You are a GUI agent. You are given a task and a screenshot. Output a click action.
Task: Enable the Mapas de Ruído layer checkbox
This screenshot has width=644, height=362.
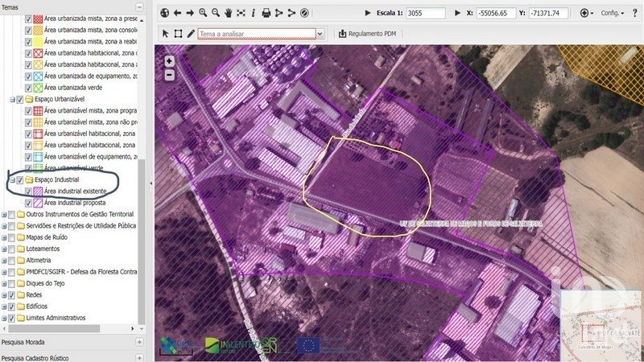12,237
